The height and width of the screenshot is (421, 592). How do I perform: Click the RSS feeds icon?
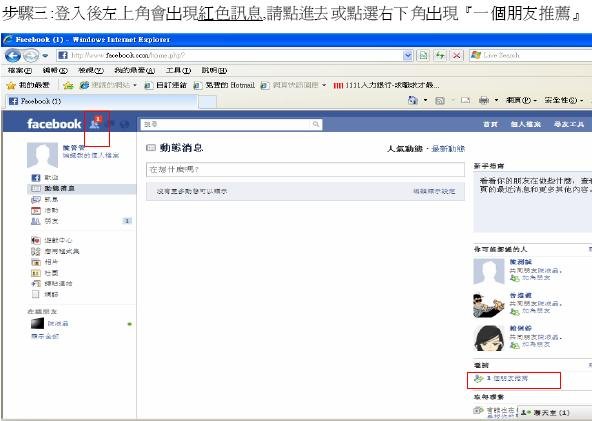[440, 100]
